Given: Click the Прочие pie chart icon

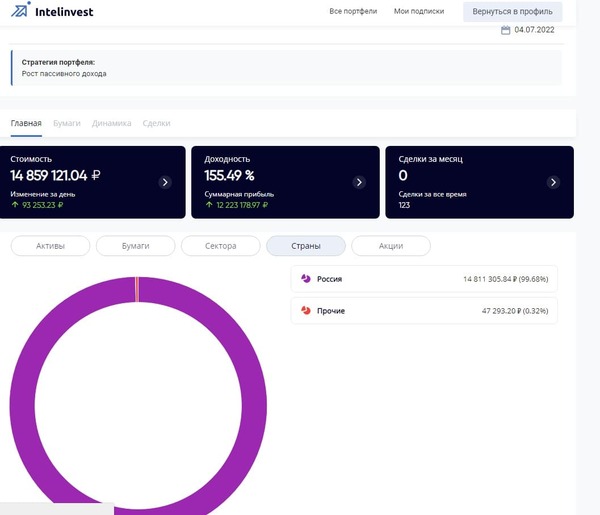Looking at the screenshot, I should [305, 311].
